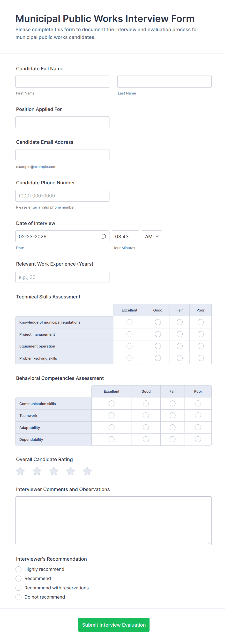Image resolution: width=225 pixels, height=644 pixels.
Task: Select the second rating star
Action: (37, 471)
